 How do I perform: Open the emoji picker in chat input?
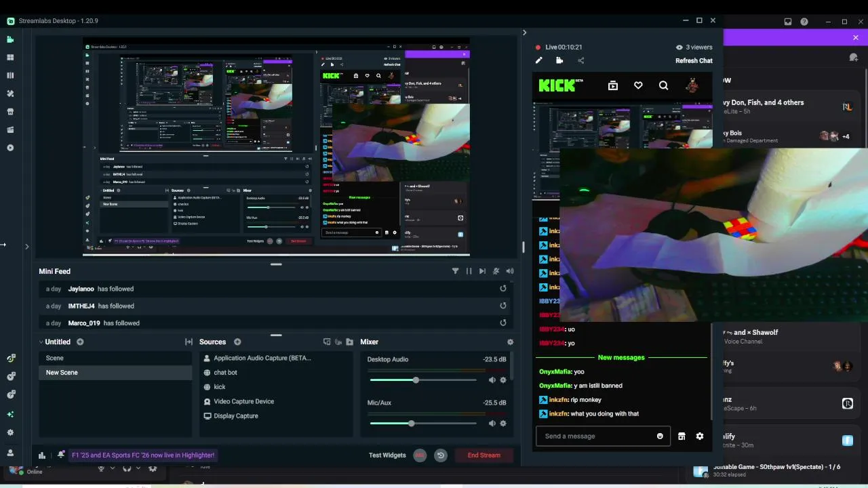click(660, 436)
